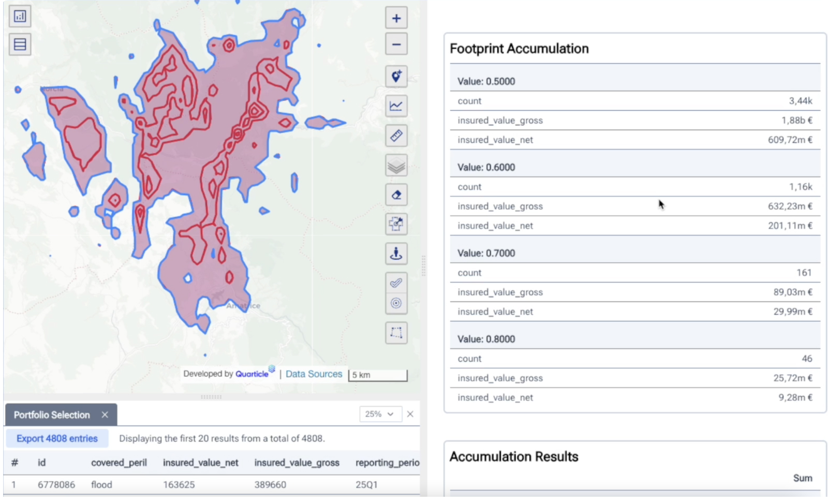This screenshot has width=828, height=504.
Task: Close the Portfolio Selection panel
Action: 410,414
